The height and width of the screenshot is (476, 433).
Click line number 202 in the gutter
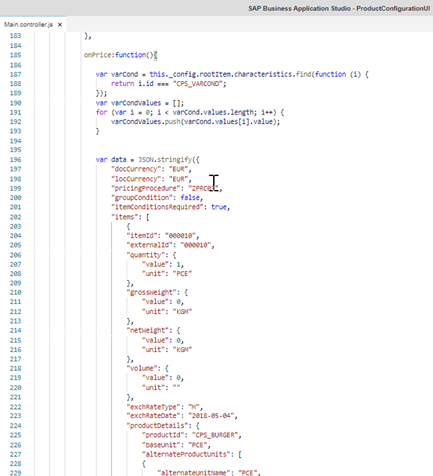[x=15, y=217]
